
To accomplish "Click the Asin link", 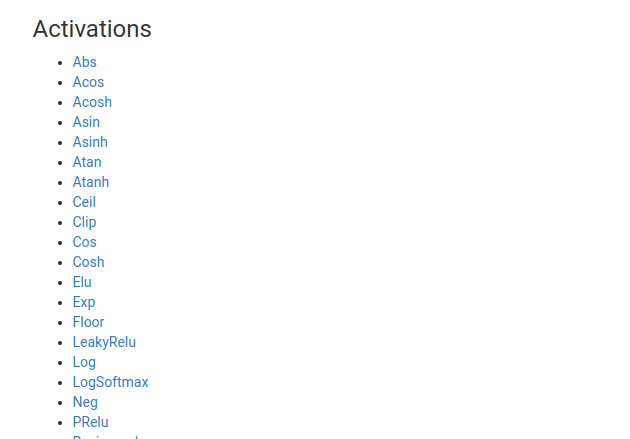I will [x=86, y=122].
